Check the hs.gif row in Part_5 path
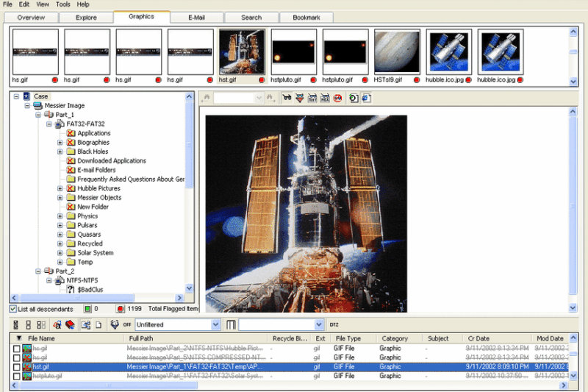 [x=16, y=357]
